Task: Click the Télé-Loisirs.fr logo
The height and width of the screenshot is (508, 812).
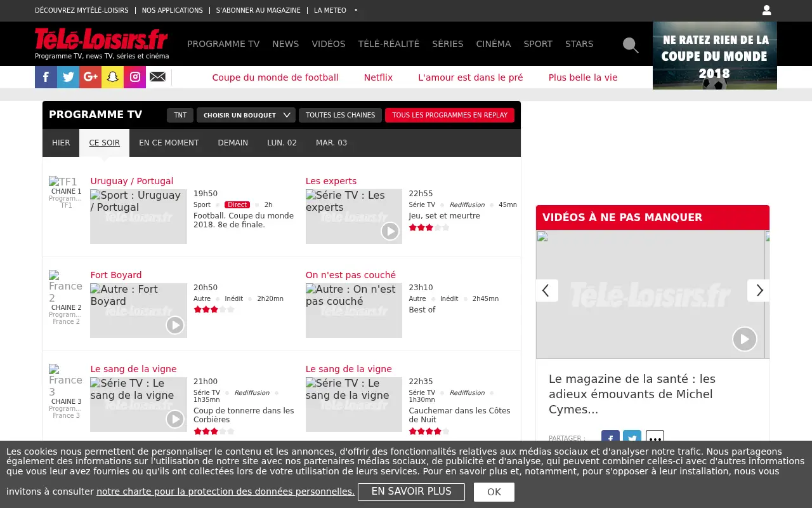Action: pyautogui.click(x=101, y=39)
